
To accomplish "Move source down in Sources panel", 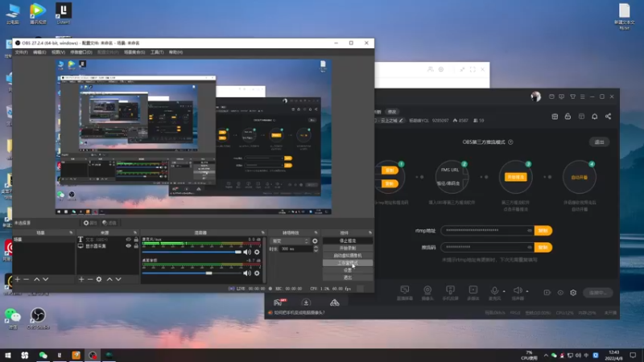I will (x=118, y=279).
